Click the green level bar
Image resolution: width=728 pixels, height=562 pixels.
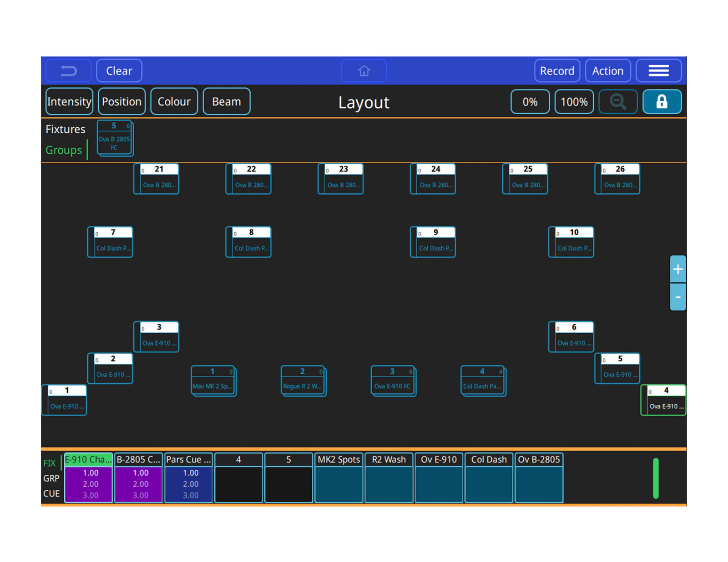pyautogui.click(x=656, y=478)
